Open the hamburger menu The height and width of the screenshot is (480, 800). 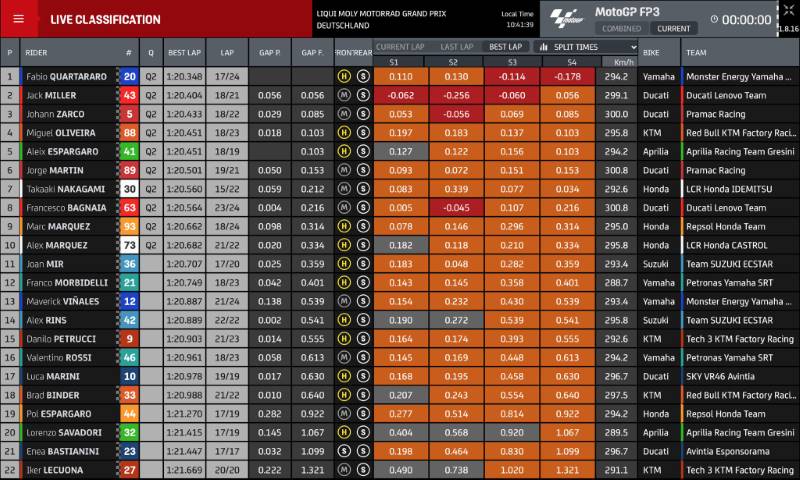18,19
